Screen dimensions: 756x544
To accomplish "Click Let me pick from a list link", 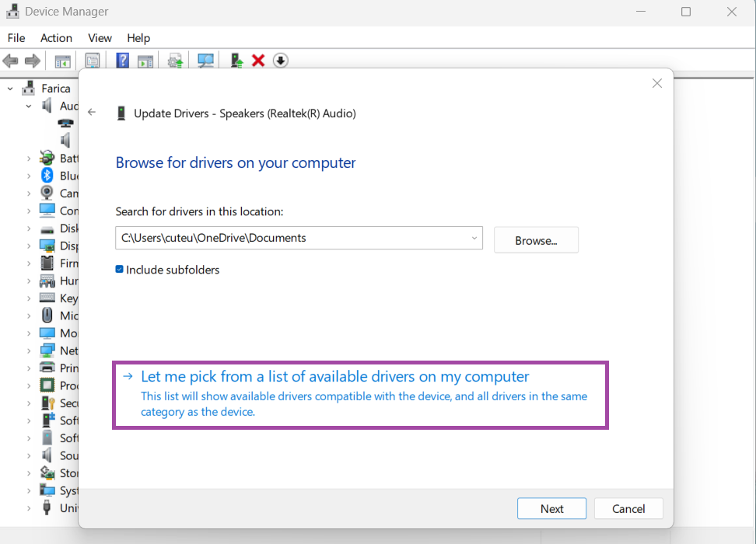I will coord(334,377).
